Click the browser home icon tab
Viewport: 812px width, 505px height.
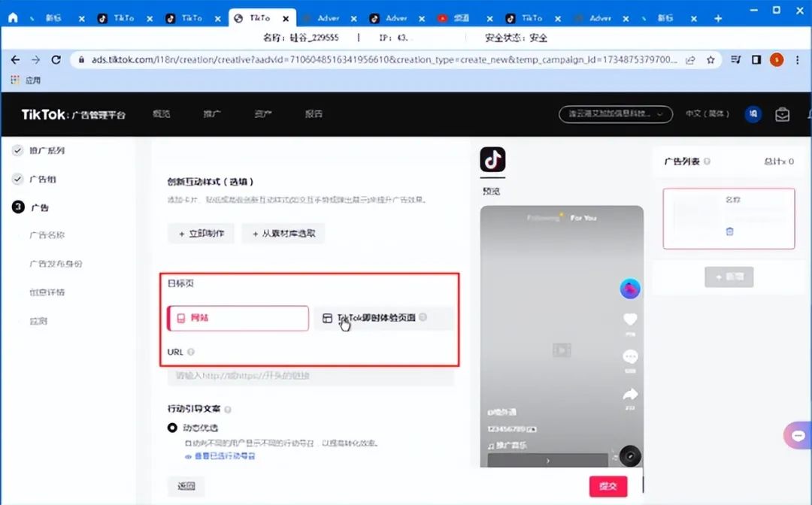[x=13, y=18]
